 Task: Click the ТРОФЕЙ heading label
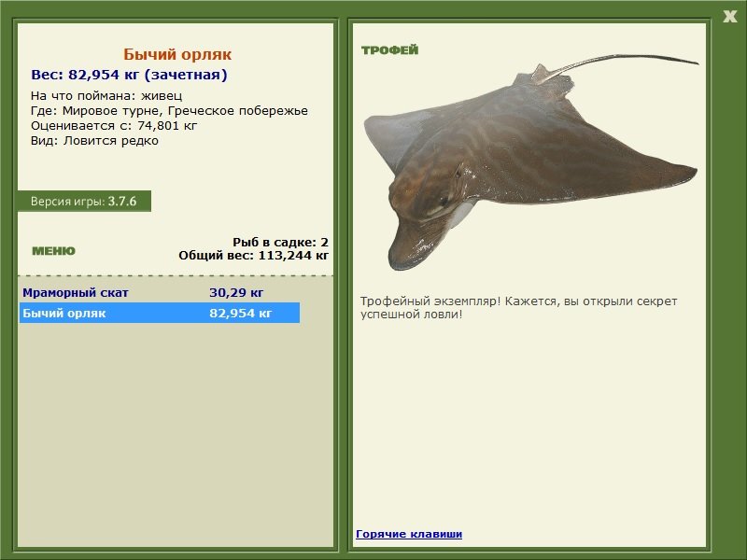tap(389, 50)
